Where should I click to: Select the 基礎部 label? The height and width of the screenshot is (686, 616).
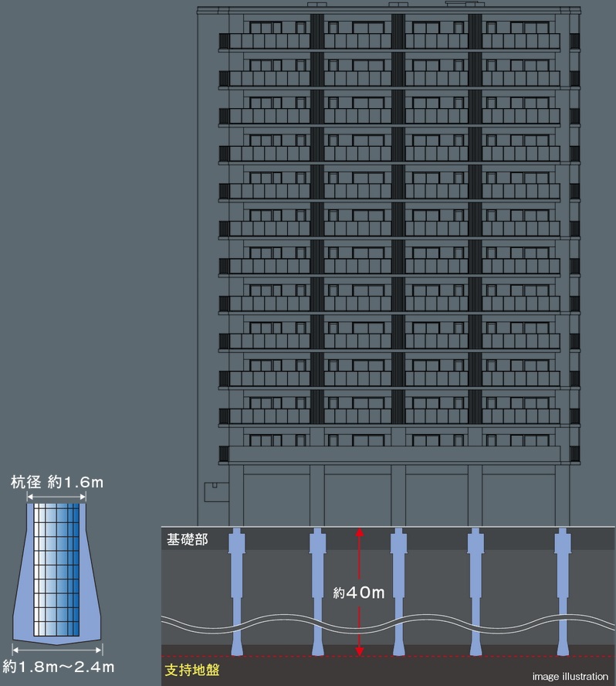tap(188, 539)
